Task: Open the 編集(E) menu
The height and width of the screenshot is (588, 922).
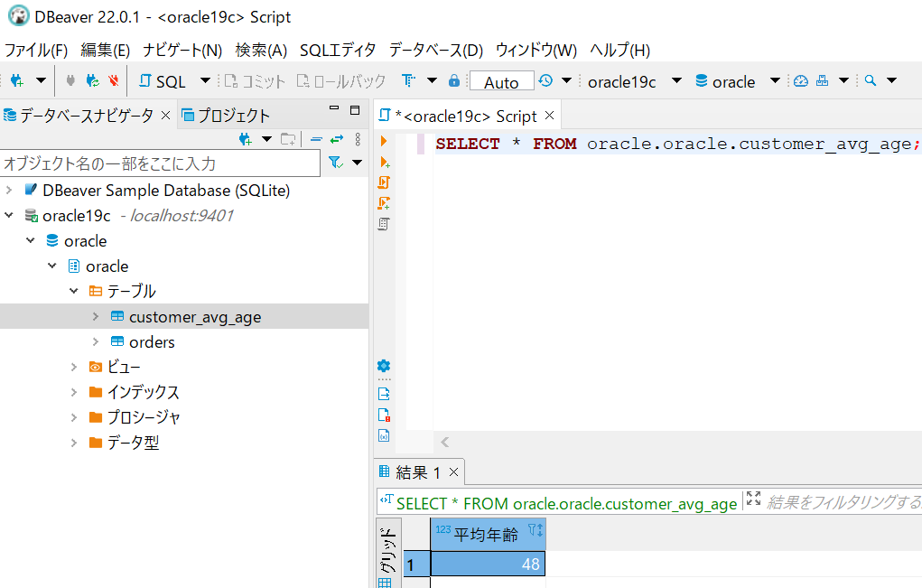Action: 106,50
